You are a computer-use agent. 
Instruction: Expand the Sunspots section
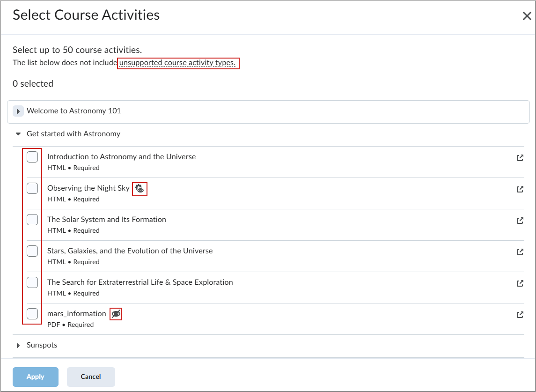[x=18, y=345]
